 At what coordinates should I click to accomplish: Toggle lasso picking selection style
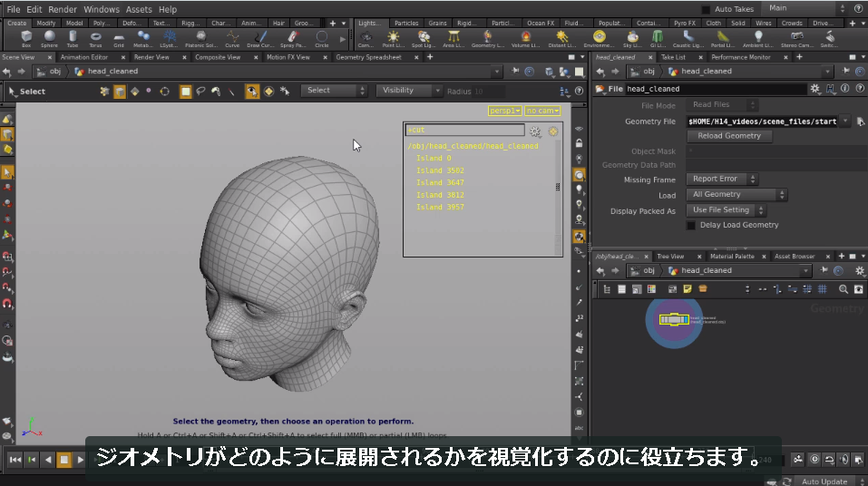201,92
